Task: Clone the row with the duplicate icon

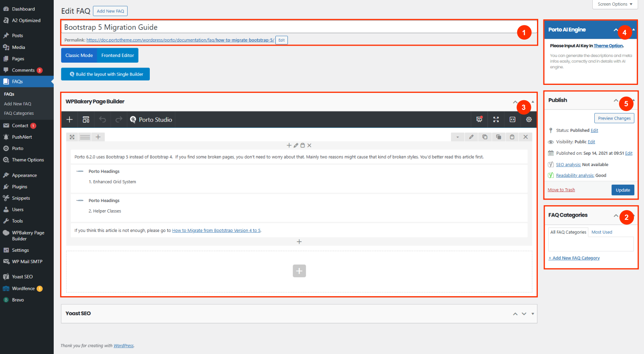Action: [x=499, y=137]
